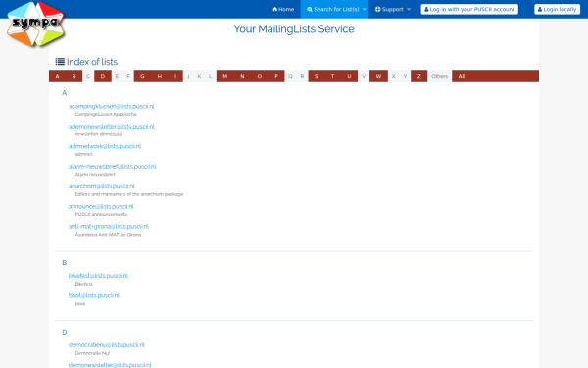Click Your MailingLists Service title
This screenshot has width=588, height=368.
point(294,28)
